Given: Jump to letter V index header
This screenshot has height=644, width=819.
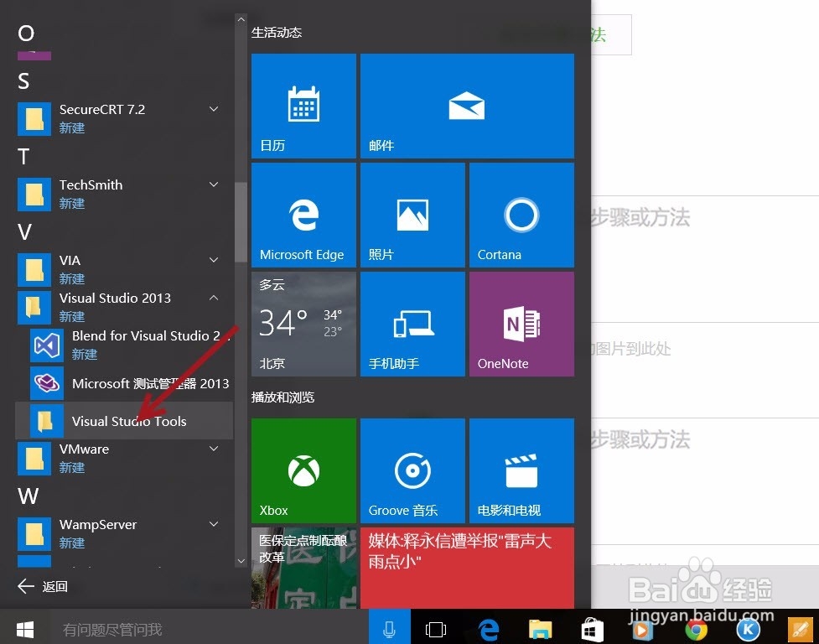Looking at the screenshot, I should tap(24, 232).
